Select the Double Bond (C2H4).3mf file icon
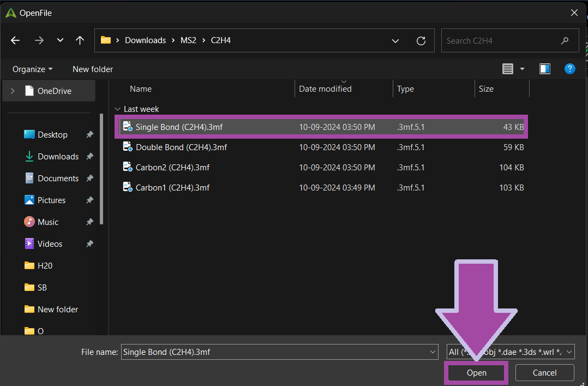The height and width of the screenshot is (386, 588). (x=128, y=147)
